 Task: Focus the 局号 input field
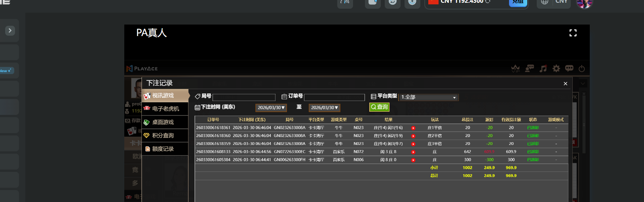(x=244, y=97)
